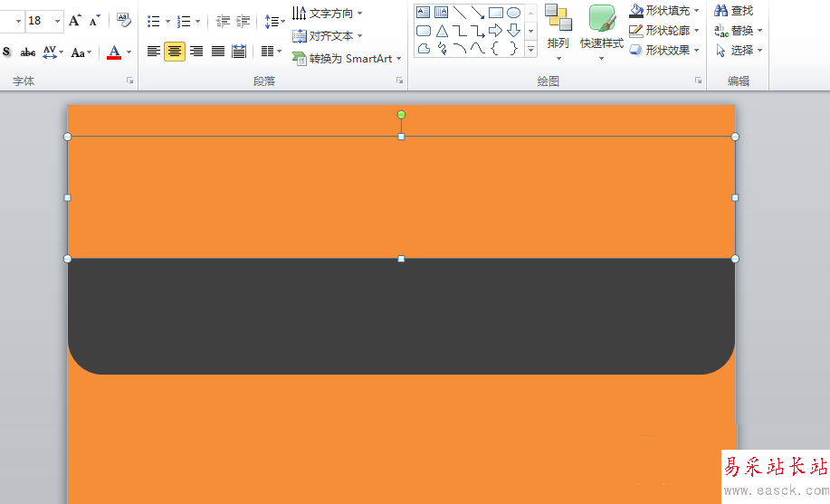
Task: Open the 段落 paragraph dialog launcher
Action: point(400,81)
